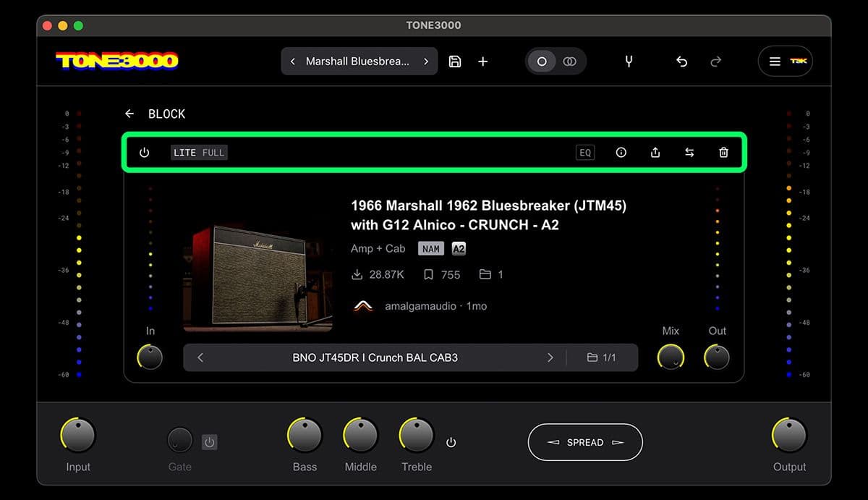Toggle the Gate power switch
This screenshot has width=868, height=500.
pos(209,441)
